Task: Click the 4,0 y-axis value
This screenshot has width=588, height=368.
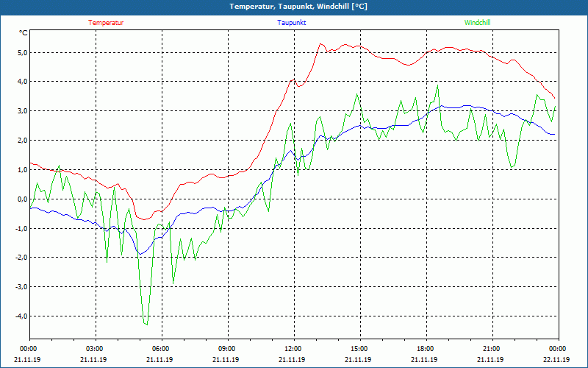Action: 22,82
